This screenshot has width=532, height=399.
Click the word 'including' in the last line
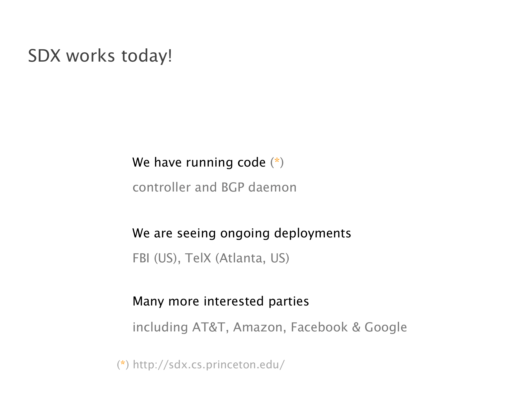click(160, 327)
